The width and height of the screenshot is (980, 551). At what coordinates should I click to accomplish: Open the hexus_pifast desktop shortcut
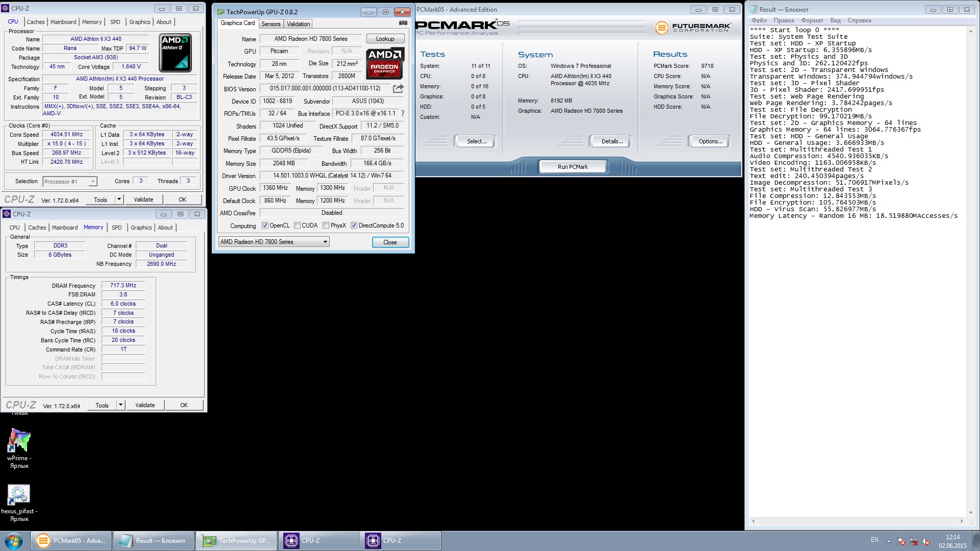coord(19,503)
